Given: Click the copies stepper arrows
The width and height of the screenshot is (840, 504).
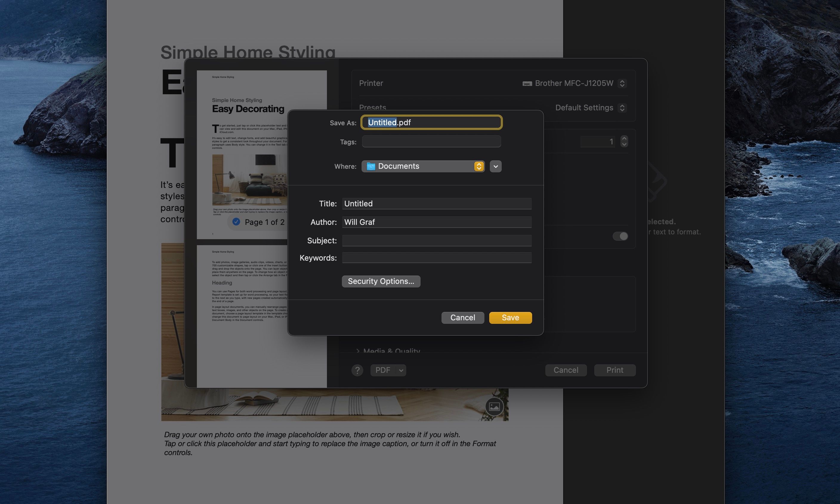Looking at the screenshot, I should [624, 141].
